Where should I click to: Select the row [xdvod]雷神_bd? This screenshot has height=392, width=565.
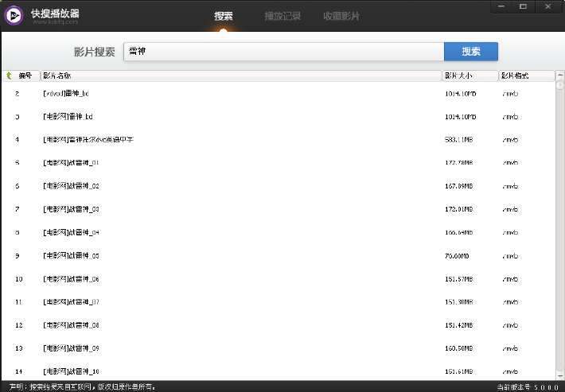tap(279, 94)
